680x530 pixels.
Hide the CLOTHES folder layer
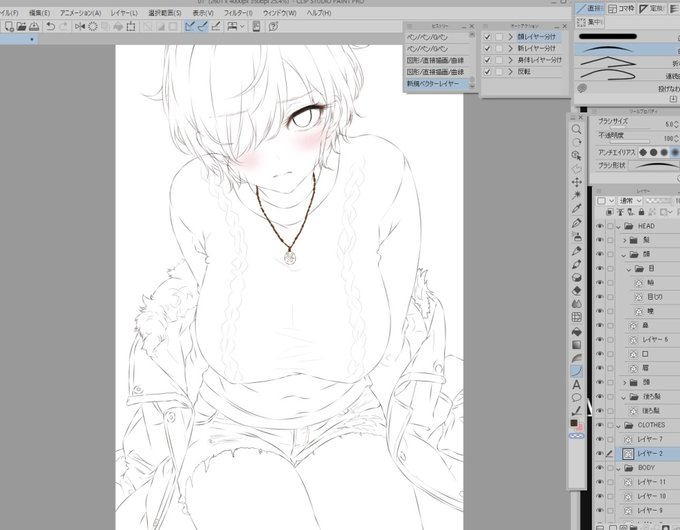tap(600, 425)
